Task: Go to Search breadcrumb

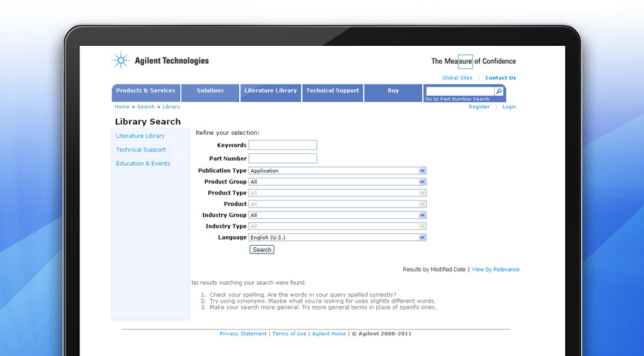Action: [146, 107]
